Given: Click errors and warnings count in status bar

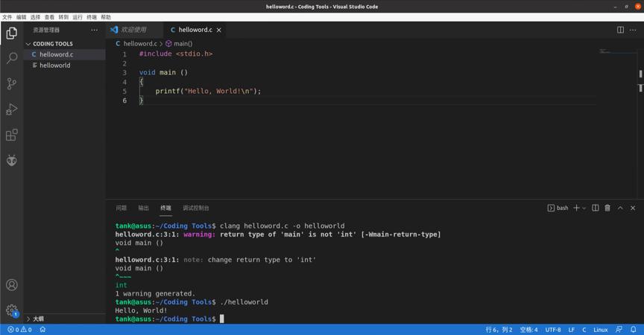Looking at the screenshot, I should point(19,330).
